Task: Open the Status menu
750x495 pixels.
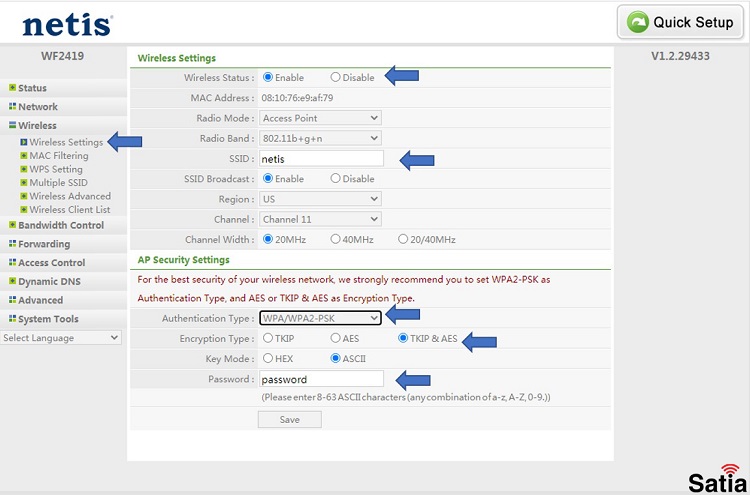Action: tap(32, 88)
